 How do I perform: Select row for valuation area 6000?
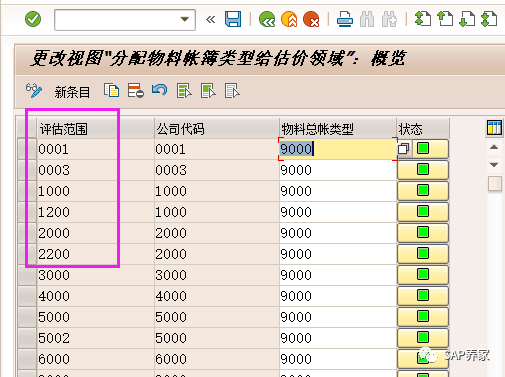[x=27, y=359]
